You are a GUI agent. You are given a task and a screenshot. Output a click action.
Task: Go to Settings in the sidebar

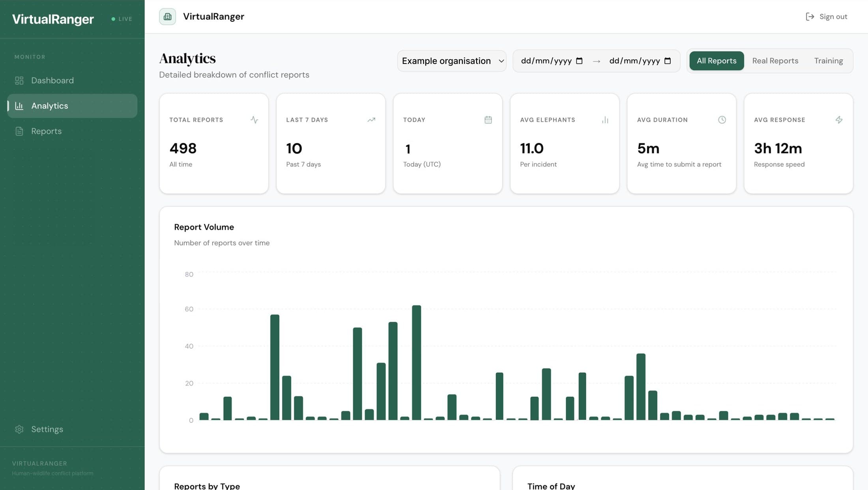(72, 429)
